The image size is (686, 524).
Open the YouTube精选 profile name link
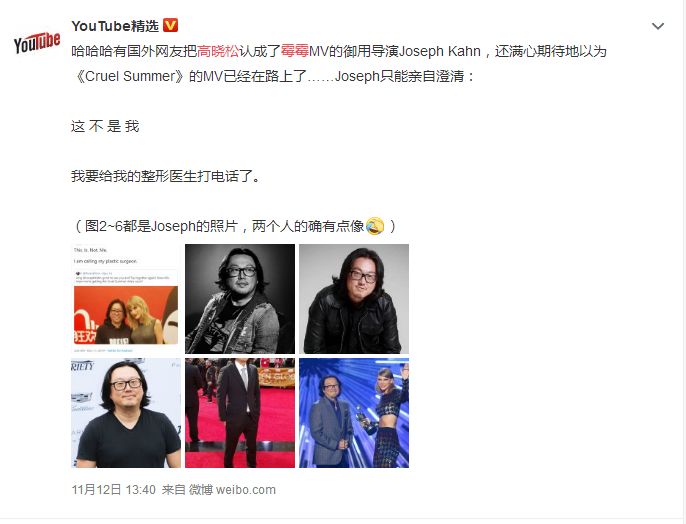point(115,26)
